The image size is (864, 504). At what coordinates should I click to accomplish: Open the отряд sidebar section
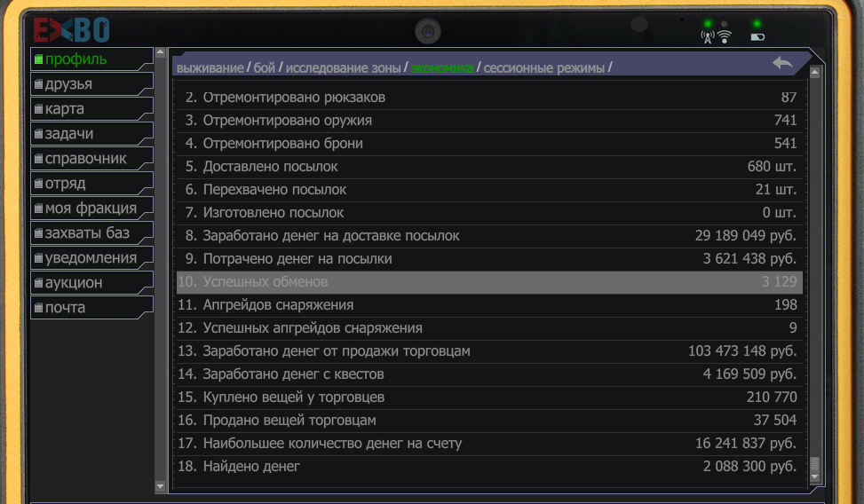pyautogui.click(x=91, y=183)
